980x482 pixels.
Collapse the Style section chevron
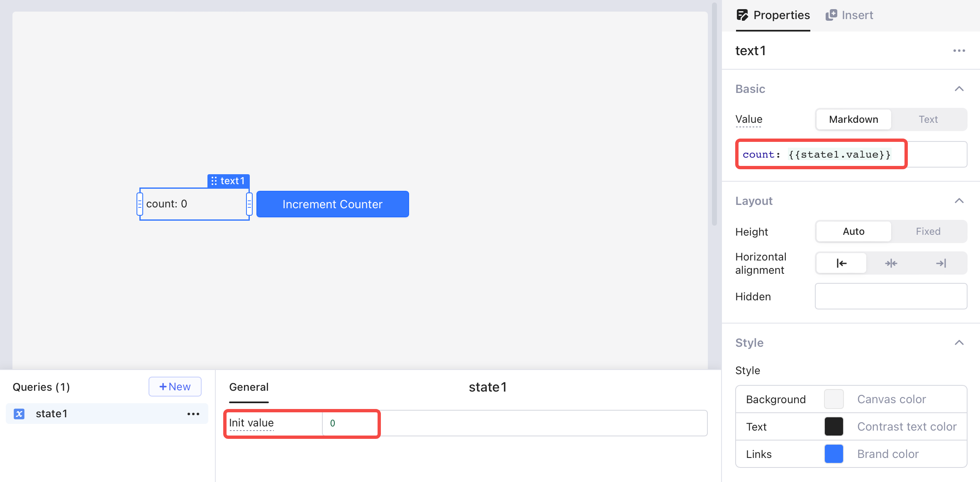coord(959,343)
